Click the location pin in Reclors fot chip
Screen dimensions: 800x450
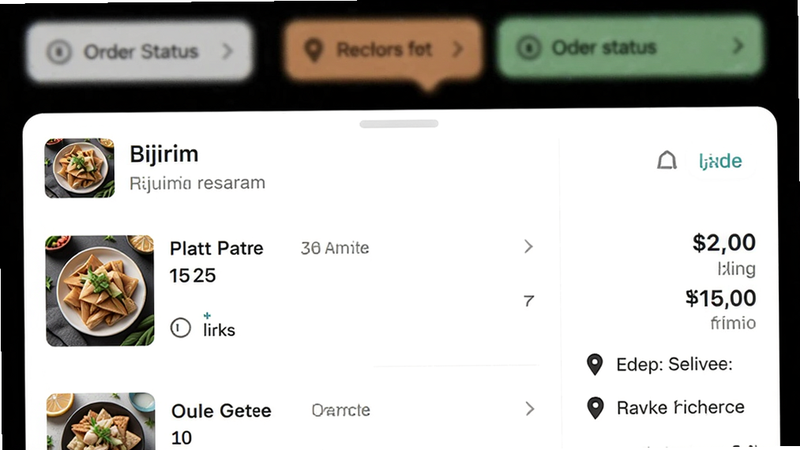tap(313, 51)
